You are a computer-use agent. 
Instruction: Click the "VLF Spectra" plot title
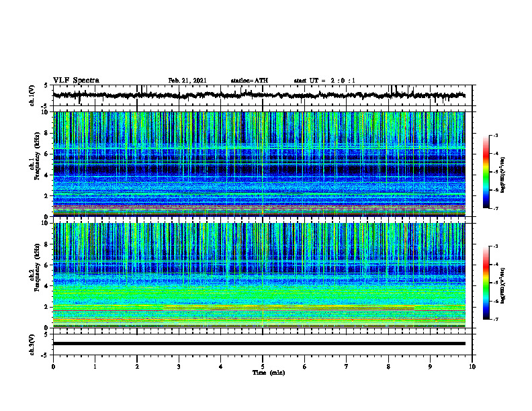(x=76, y=81)
